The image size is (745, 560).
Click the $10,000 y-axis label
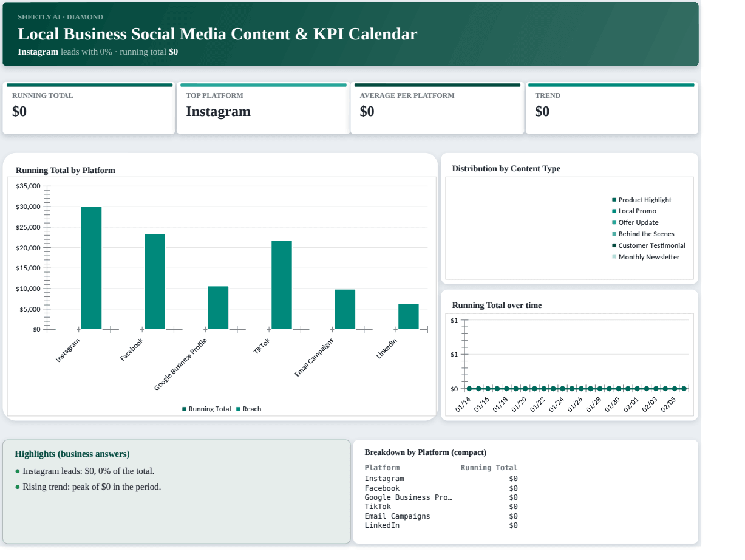coord(28,289)
